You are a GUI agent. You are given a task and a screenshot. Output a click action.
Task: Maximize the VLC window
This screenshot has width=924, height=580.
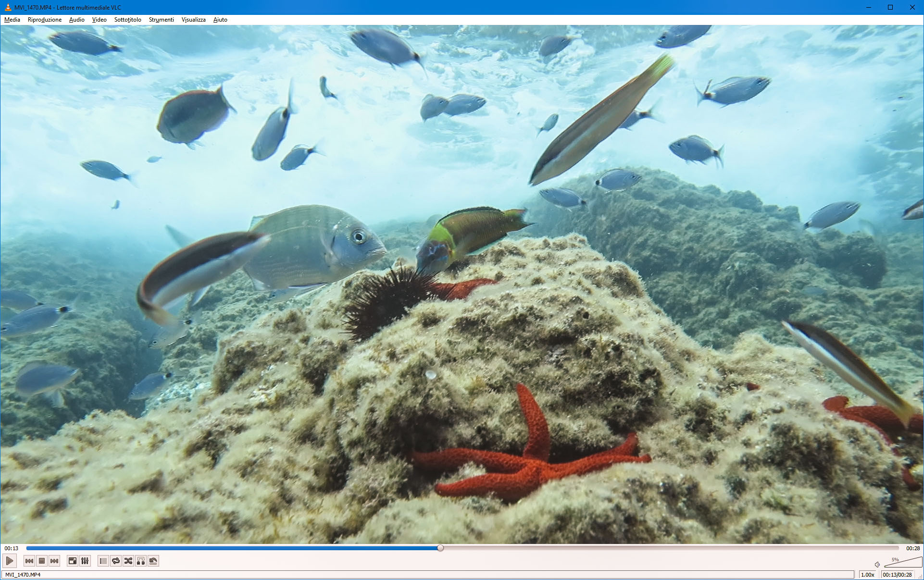click(890, 7)
